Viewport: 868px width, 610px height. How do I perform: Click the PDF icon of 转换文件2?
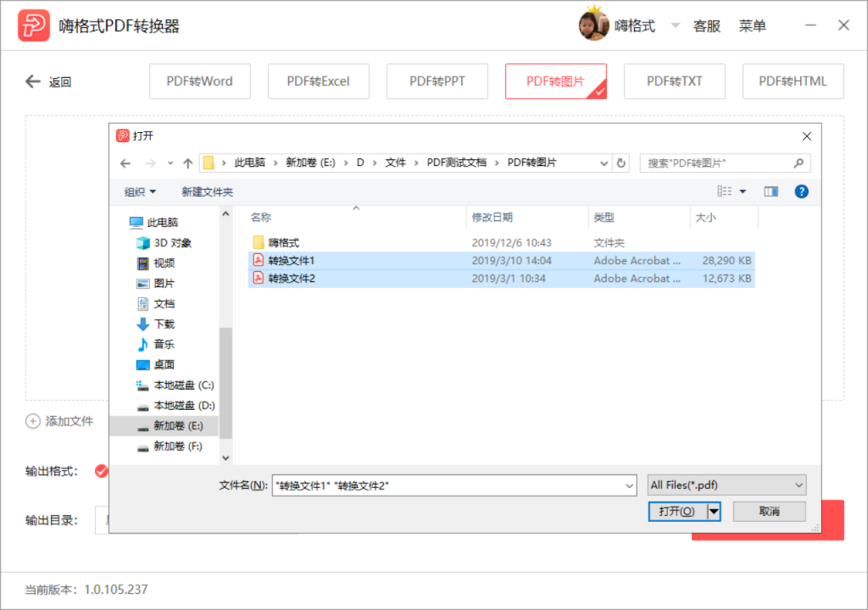[x=259, y=278]
